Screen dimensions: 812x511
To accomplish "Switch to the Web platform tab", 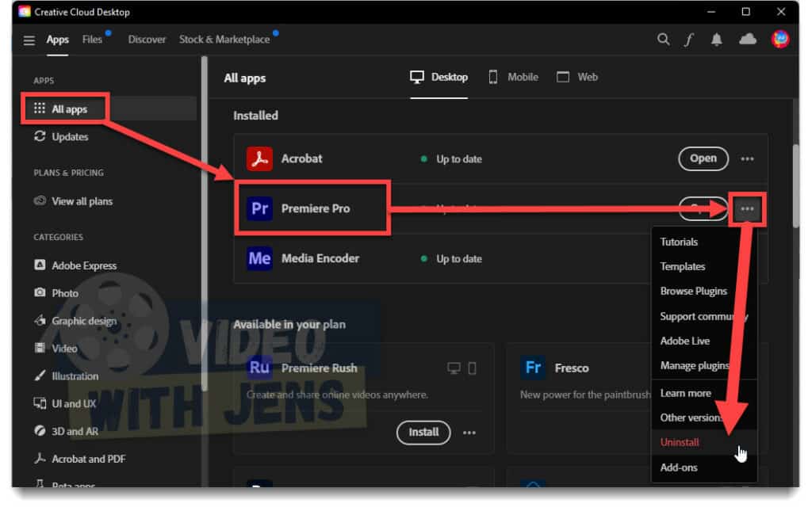I will click(577, 77).
